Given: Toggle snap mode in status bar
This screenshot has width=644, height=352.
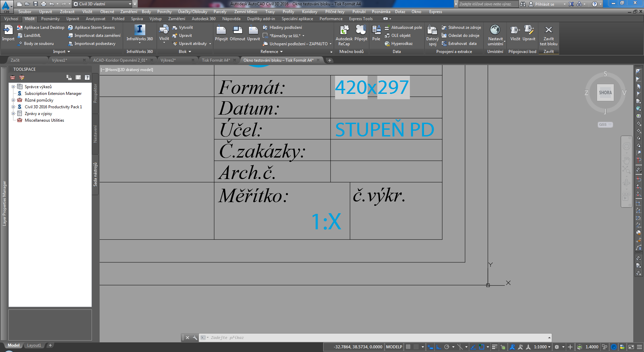Looking at the screenshot, I should (x=416, y=347).
